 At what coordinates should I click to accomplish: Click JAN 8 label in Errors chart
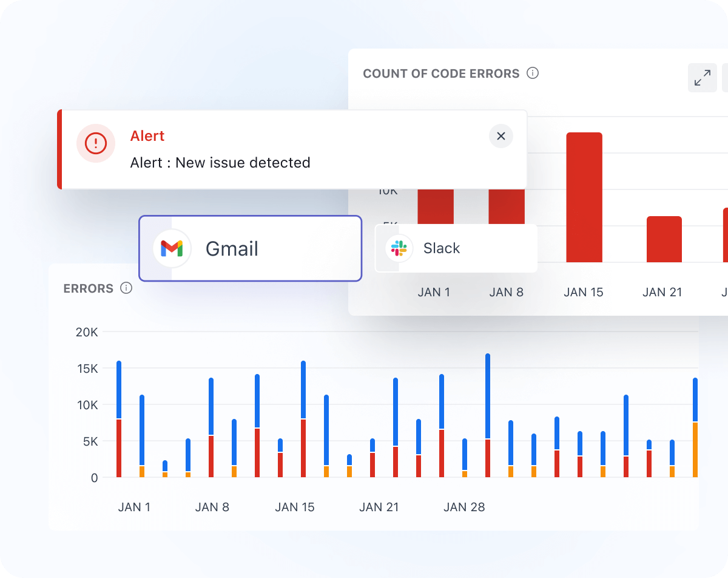click(x=212, y=507)
